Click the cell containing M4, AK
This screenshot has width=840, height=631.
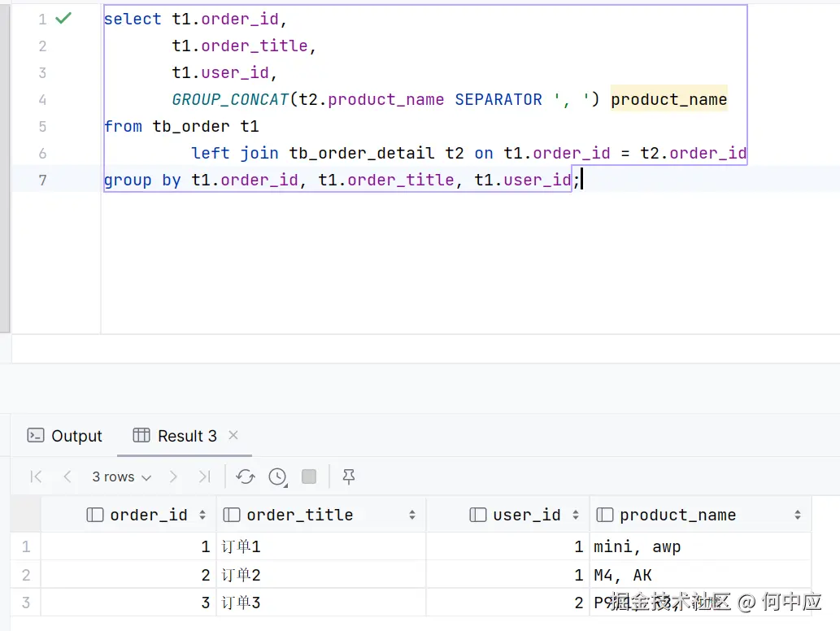(x=700, y=575)
